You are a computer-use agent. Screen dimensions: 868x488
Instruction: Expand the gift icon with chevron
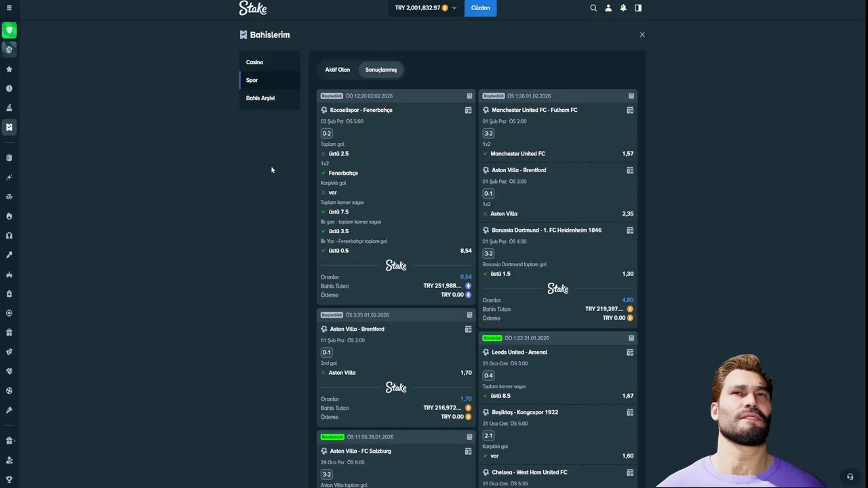point(9,441)
